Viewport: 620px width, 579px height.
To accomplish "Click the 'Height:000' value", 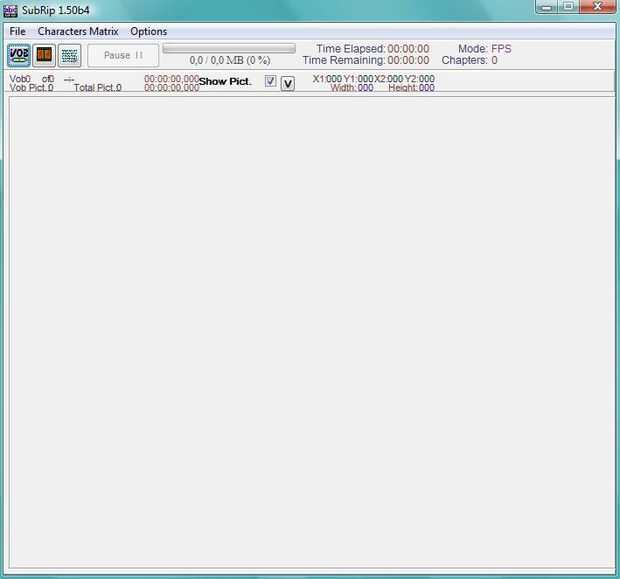I will [x=411, y=87].
